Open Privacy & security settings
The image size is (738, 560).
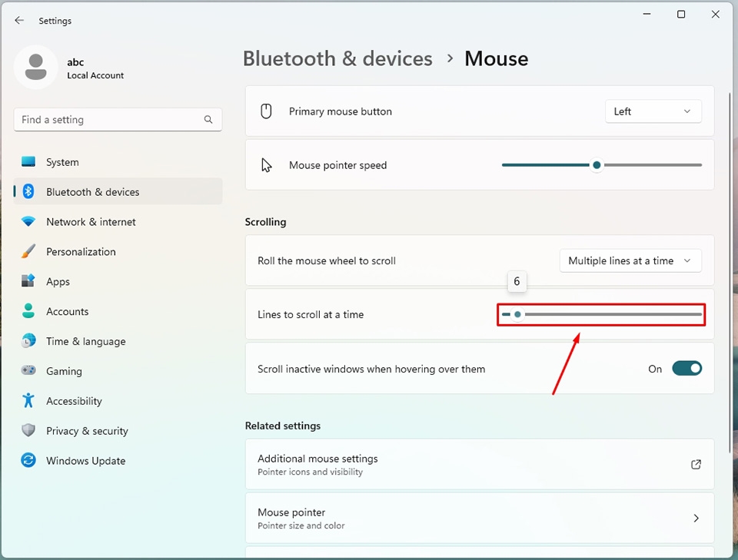(x=118, y=430)
